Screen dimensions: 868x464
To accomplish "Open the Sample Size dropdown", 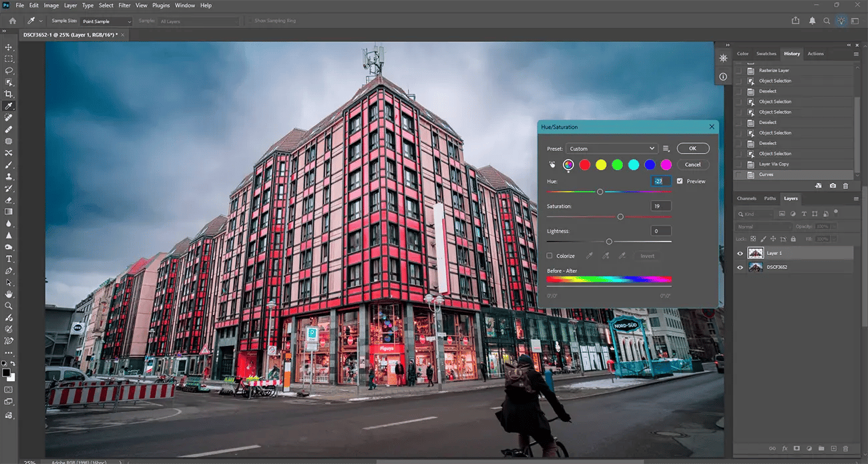I will tap(107, 21).
